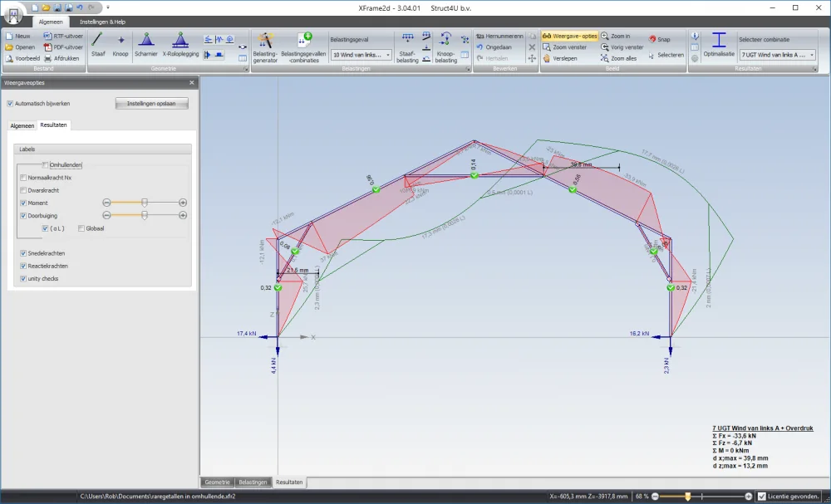831x504 pixels.
Task: Toggle the Snap magnet tool
Action: click(x=659, y=39)
